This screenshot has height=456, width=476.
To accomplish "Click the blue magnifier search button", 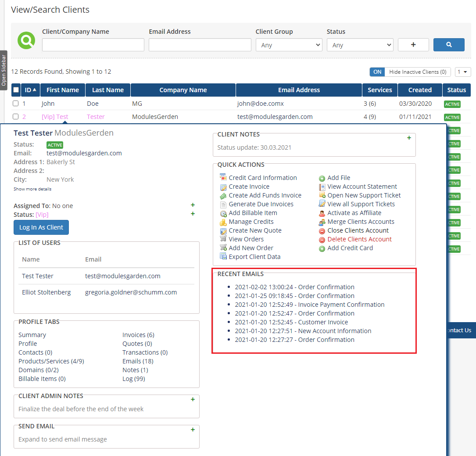I will pyautogui.click(x=449, y=45).
